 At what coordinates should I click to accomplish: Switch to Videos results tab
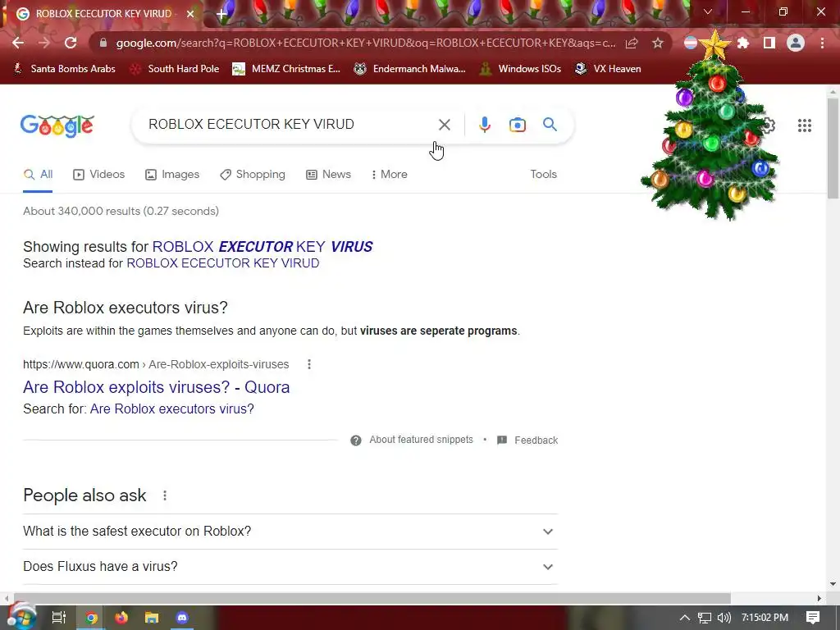99,175
